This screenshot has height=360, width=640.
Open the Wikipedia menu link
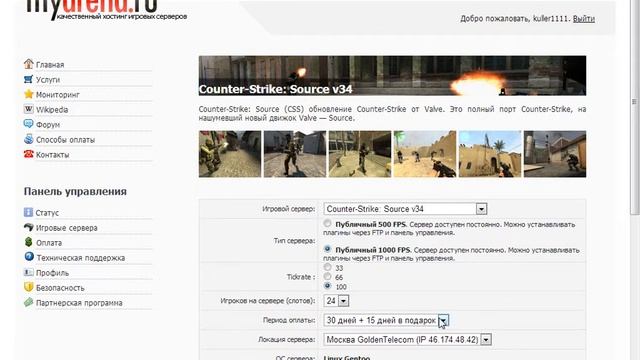pos(52,110)
